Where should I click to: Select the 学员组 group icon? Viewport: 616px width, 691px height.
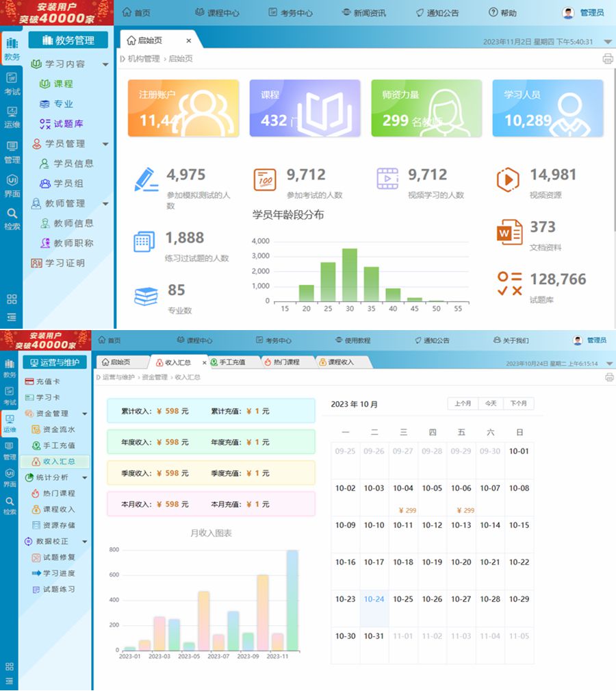(45, 184)
